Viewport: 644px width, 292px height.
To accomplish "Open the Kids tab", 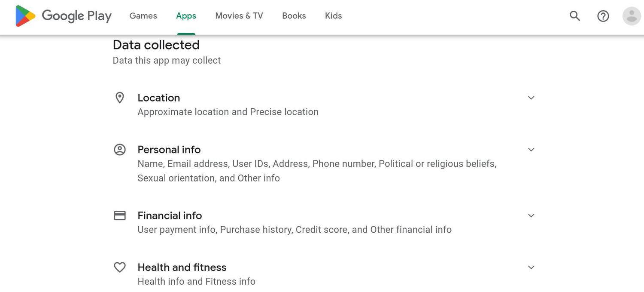I will coord(333,16).
